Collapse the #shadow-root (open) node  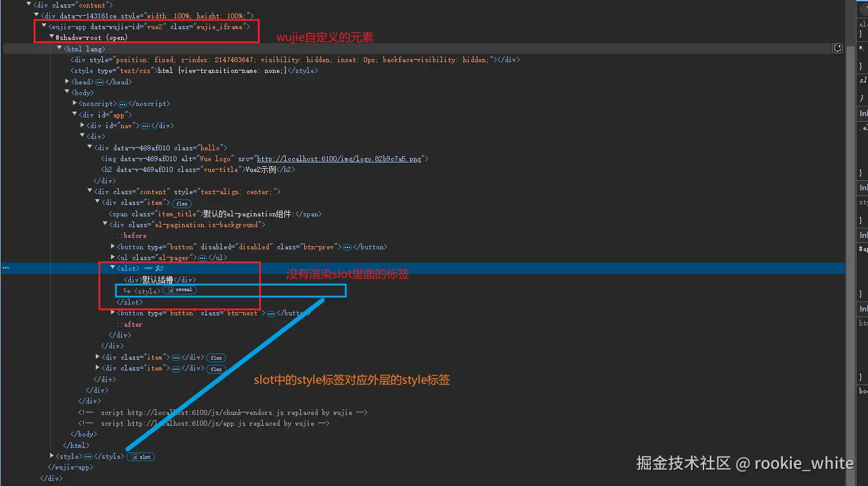click(x=51, y=37)
